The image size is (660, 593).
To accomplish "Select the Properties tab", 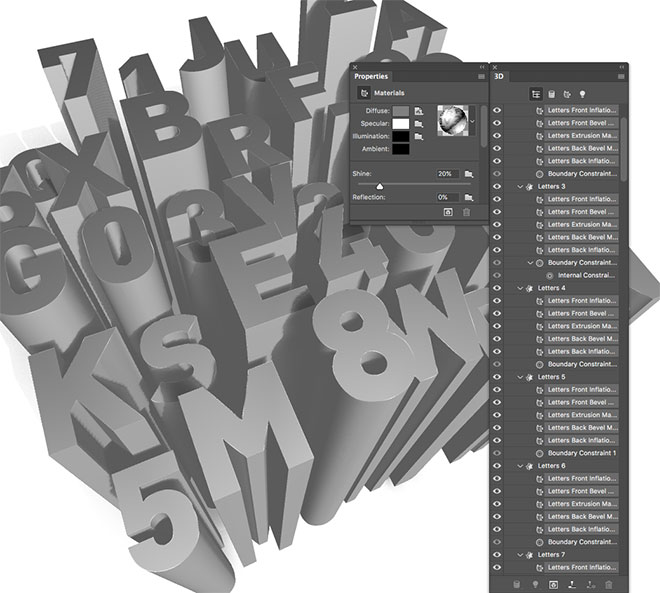I will coord(370,76).
